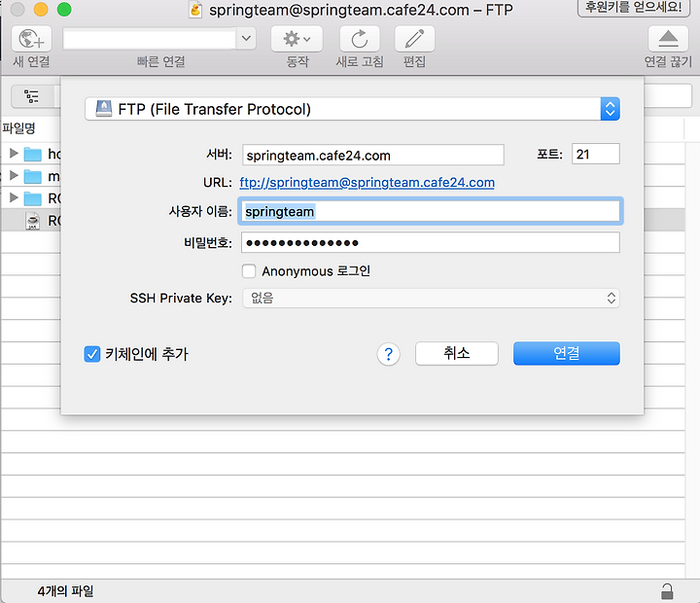The image size is (700, 603).
Task: Refresh the file listing
Action: pos(360,39)
